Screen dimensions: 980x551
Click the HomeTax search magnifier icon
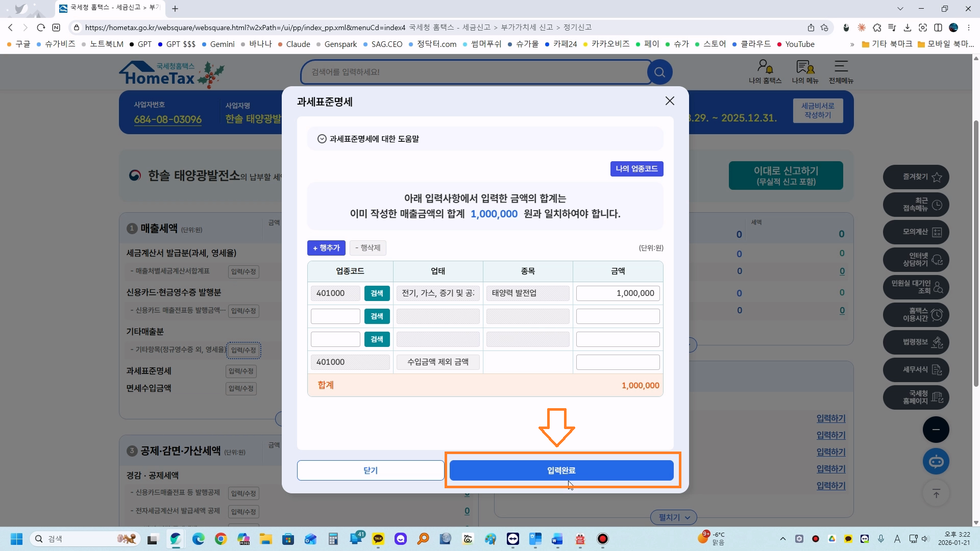pyautogui.click(x=659, y=72)
